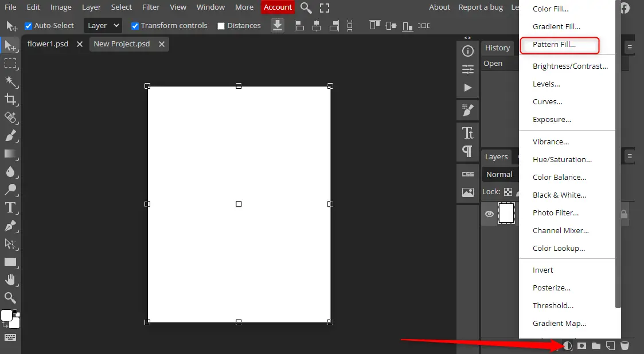Choose Pattern Fill... from the menu
Viewport: 644px width, 354px height.
pyautogui.click(x=554, y=45)
